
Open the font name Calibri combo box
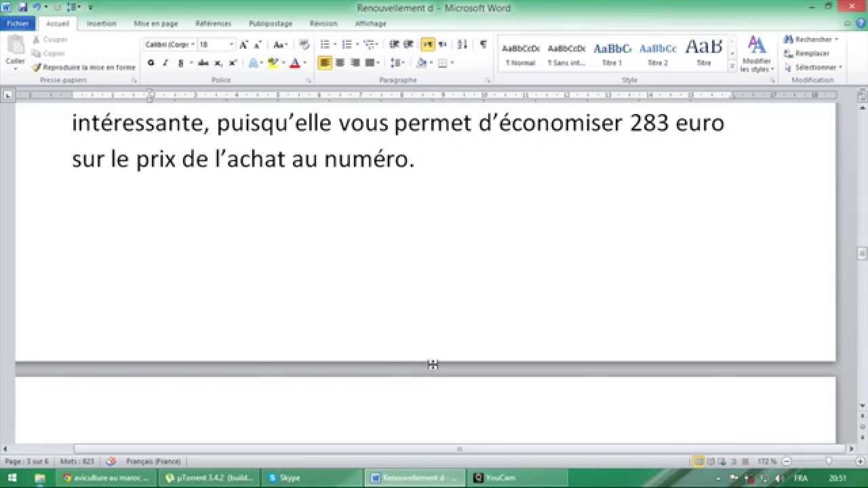click(170, 45)
